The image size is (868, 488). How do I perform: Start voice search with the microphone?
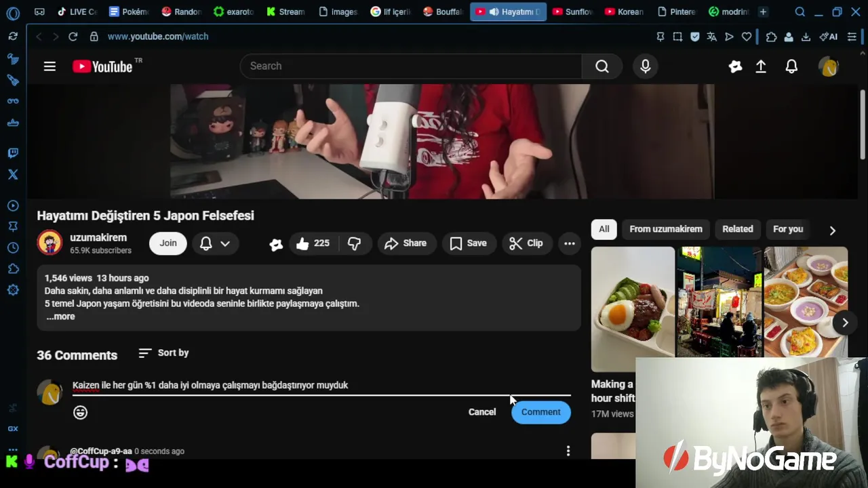click(x=646, y=66)
